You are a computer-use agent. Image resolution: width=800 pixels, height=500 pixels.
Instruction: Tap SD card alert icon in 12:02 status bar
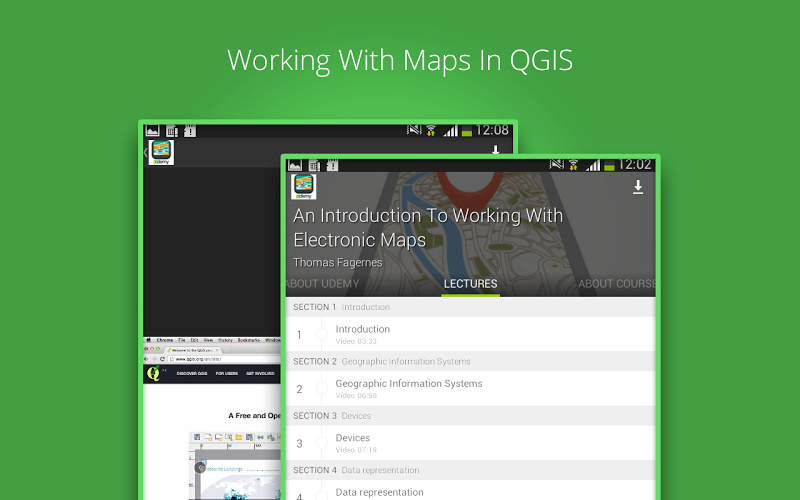(332, 165)
